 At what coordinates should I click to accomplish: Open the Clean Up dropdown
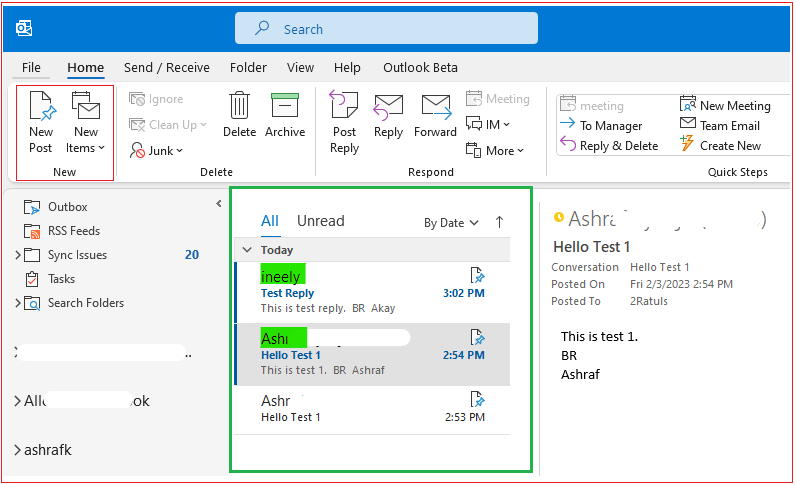point(168,125)
